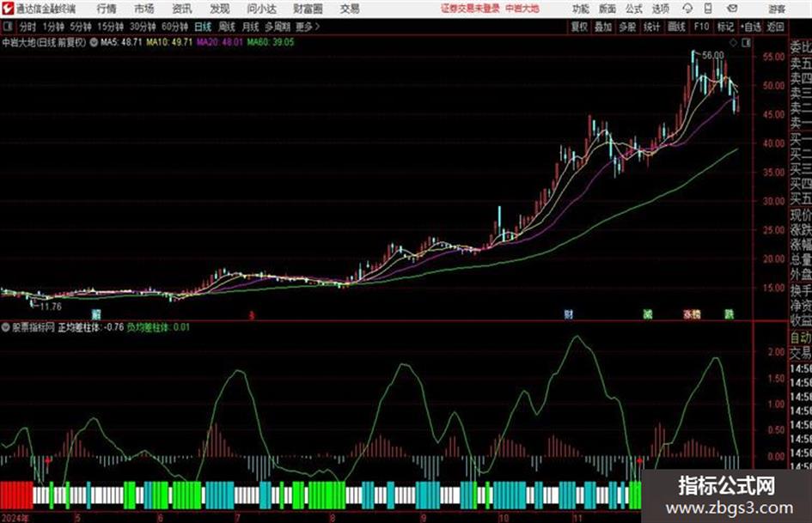Switch to 月线 monthly chart
The image size is (812, 523).
251,27
